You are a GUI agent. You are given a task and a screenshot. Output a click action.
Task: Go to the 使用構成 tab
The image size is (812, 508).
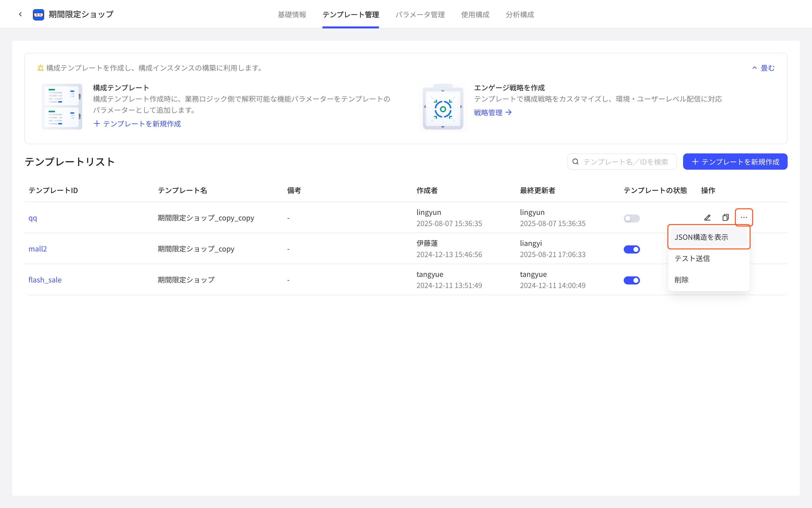point(475,14)
